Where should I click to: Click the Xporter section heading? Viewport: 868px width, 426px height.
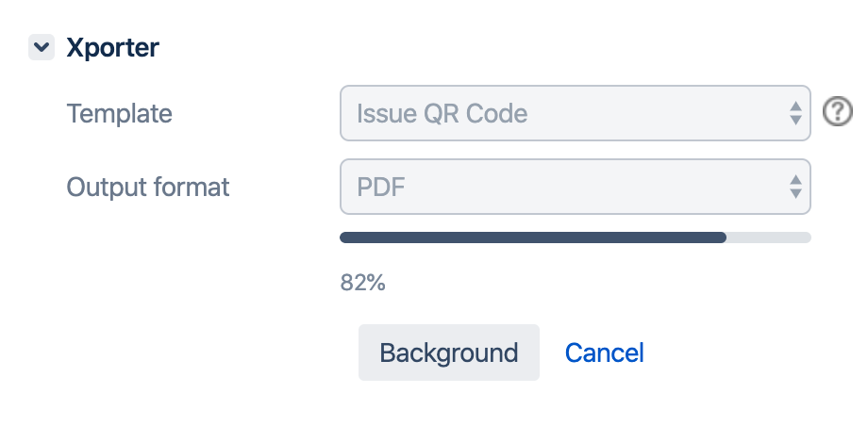[112, 48]
